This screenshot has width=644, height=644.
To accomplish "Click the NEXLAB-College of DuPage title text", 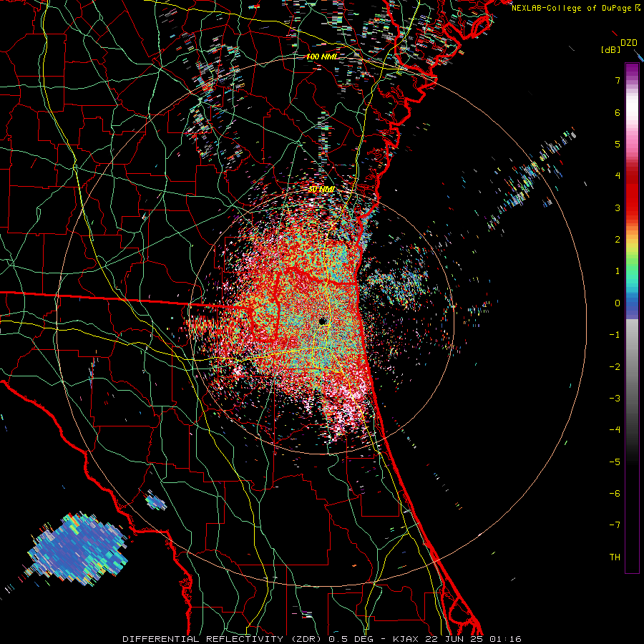I will [x=575, y=8].
